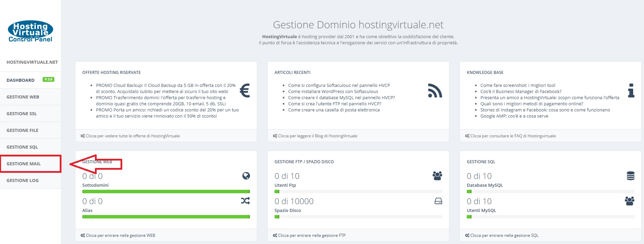The width and height of the screenshot is (644, 244).
Task: Click the '0 di 10000' disk space value
Action: click(294, 201)
